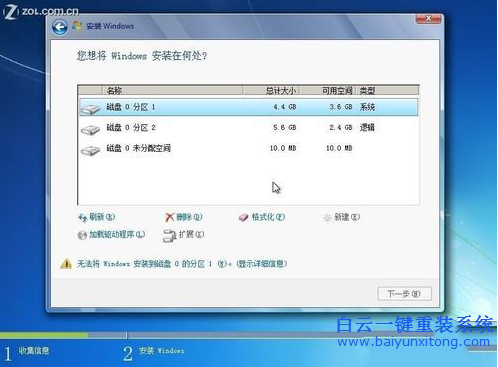This screenshot has width=498, height=367.
Task: Select the row 磁盘 0 分区 2
Action: [x=249, y=128]
